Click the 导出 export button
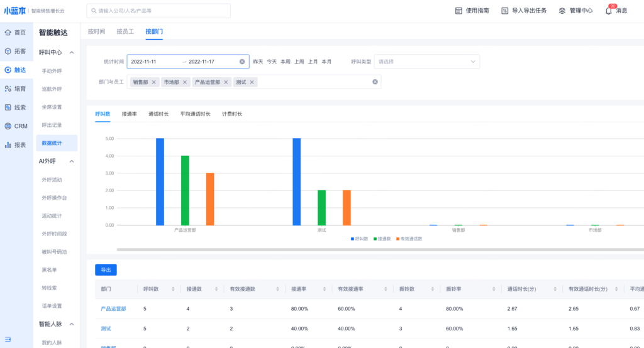 106,269
